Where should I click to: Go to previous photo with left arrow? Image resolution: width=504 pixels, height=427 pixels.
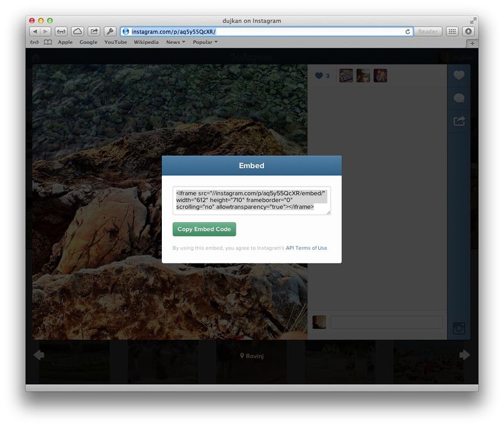click(x=39, y=355)
